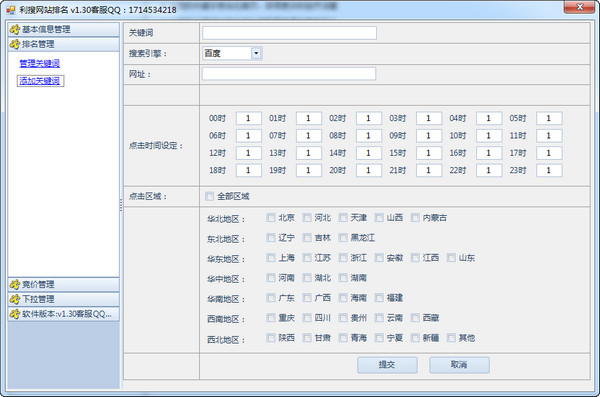This screenshot has height=397, width=600.
Task: Tick the 云南 checkbox
Action: click(379, 318)
